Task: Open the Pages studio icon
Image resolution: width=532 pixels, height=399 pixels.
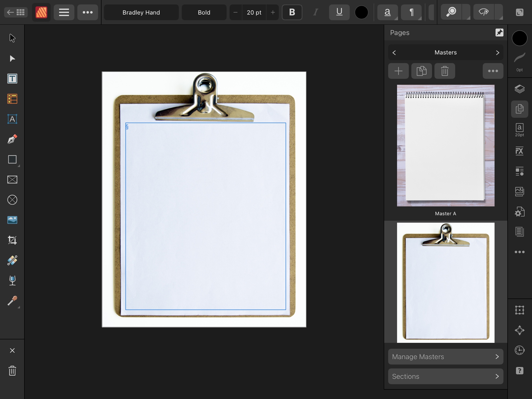Action: coord(519,109)
